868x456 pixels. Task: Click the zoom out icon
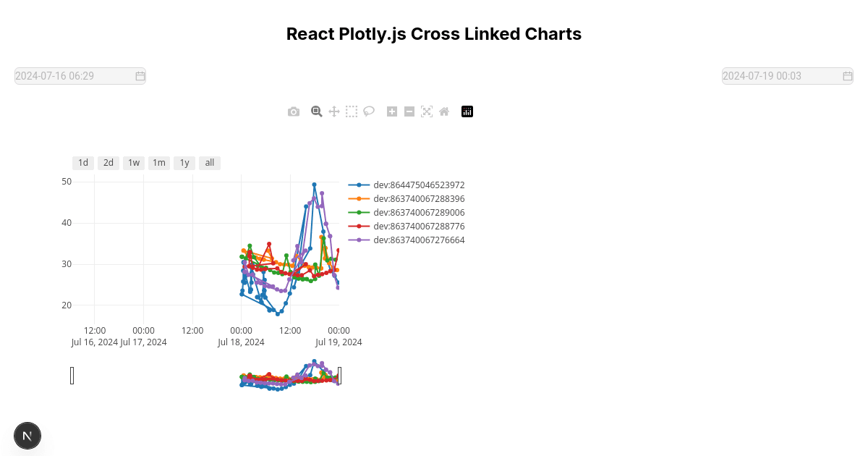[409, 111]
